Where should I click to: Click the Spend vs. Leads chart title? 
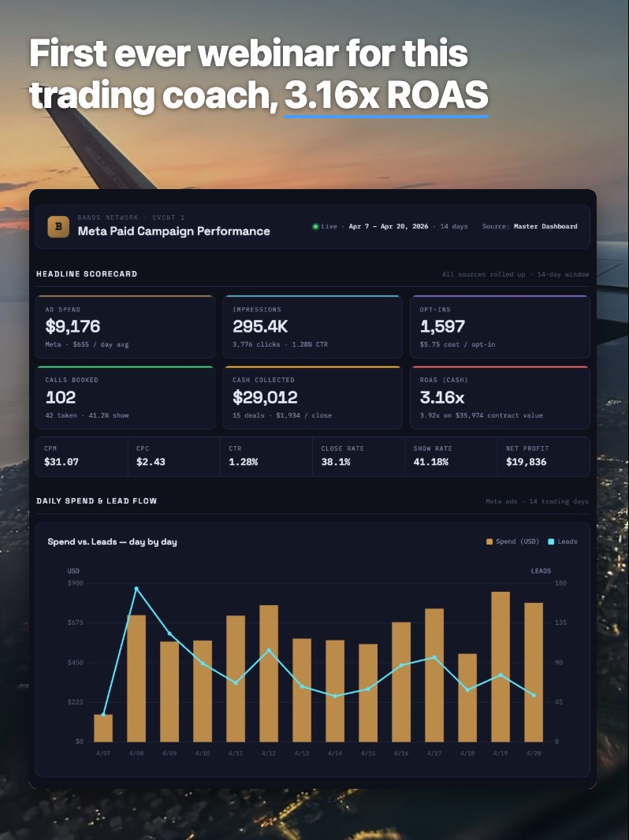(112, 541)
